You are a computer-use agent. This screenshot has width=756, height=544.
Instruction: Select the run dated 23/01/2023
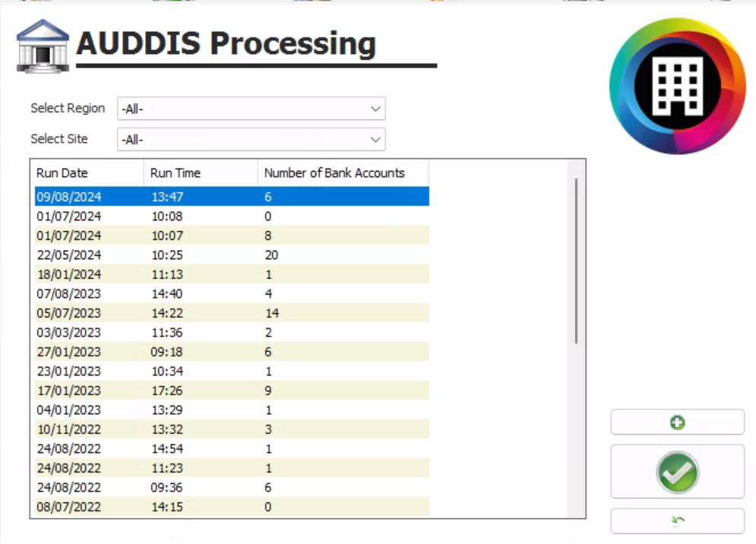point(232,372)
